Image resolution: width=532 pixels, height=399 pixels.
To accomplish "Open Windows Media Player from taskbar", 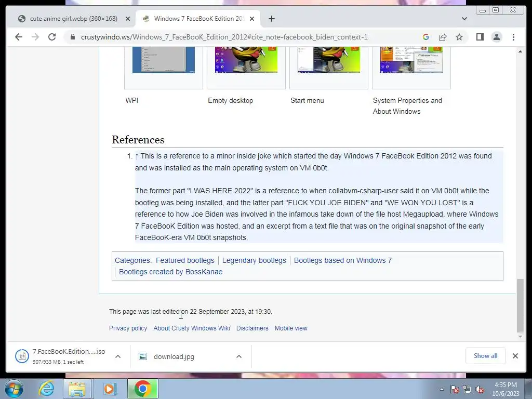I will 110,389.
